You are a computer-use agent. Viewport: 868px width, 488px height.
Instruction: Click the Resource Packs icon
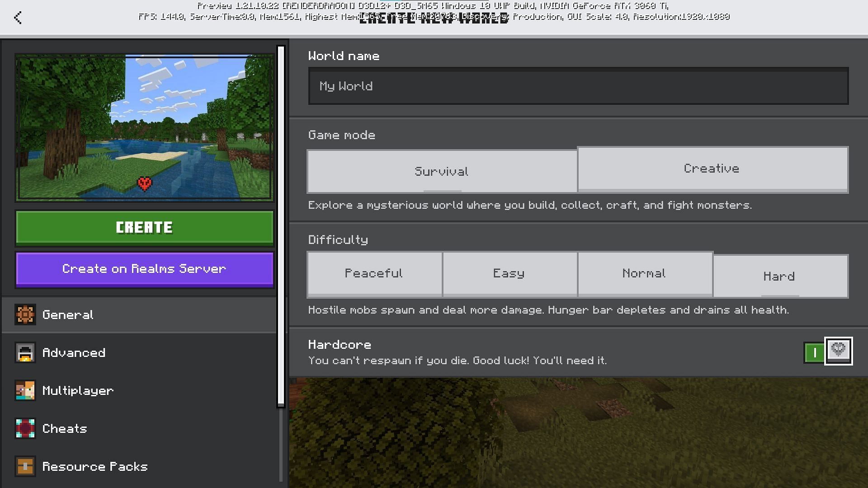point(24,466)
